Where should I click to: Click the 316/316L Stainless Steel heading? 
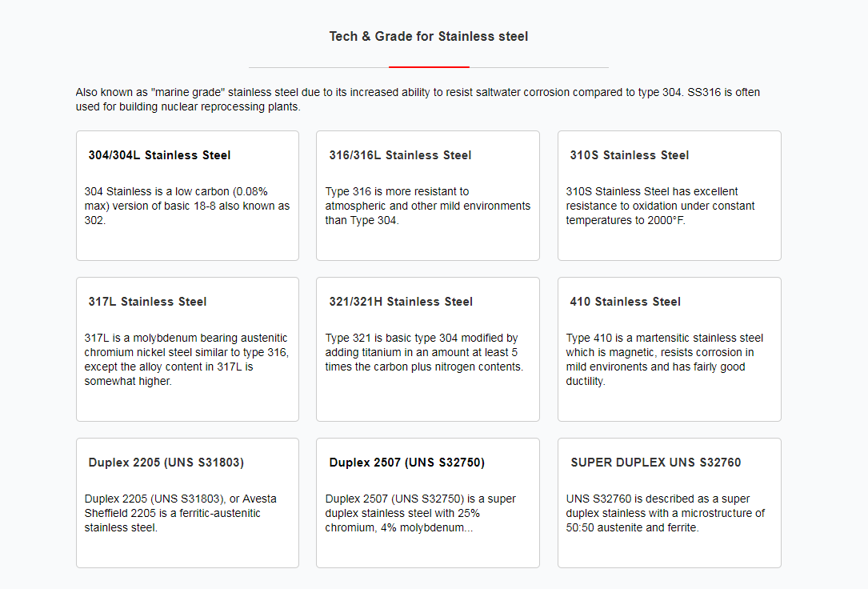click(x=400, y=155)
